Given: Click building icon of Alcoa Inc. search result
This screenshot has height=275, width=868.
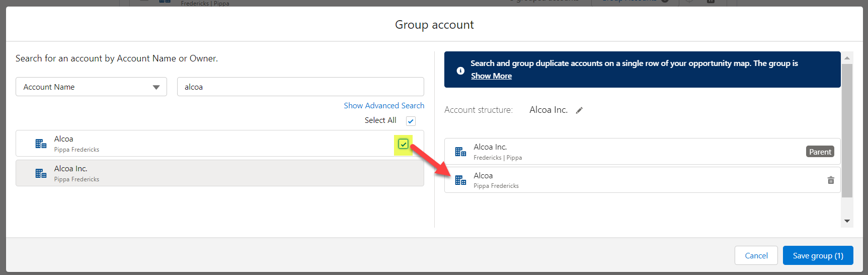Looking at the screenshot, I should point(41,173).
